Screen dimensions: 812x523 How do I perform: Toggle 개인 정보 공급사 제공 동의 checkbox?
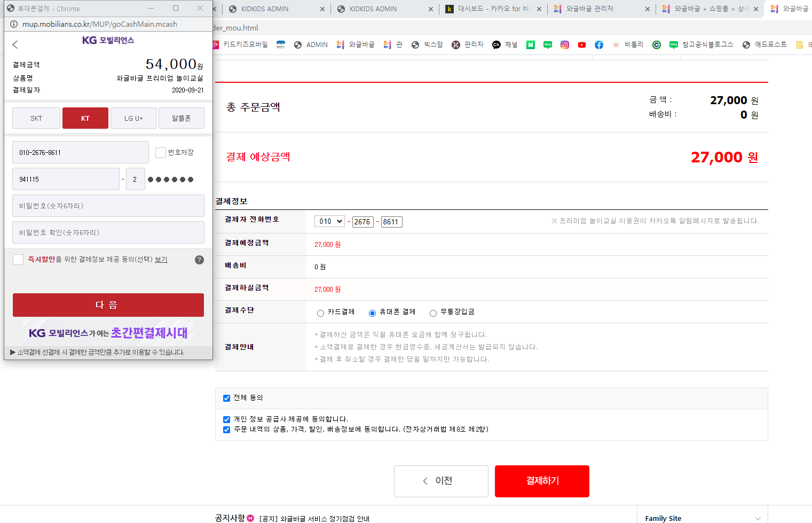pos(226,419)
